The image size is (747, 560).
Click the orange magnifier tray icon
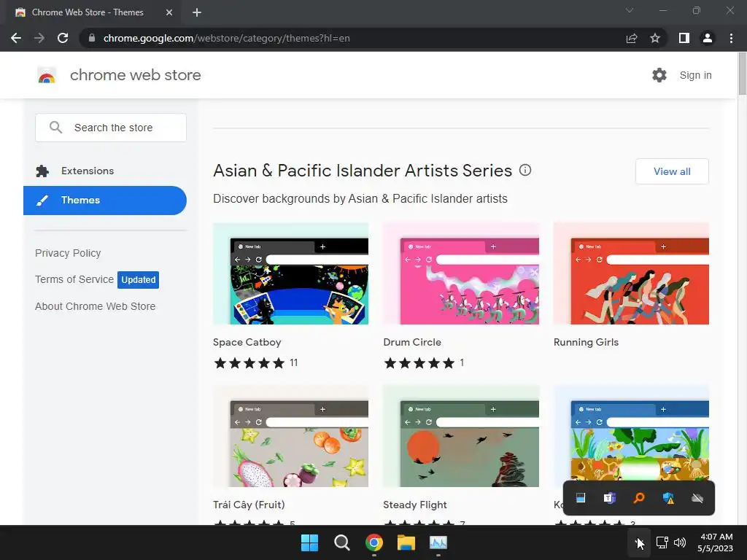point(639,498)
